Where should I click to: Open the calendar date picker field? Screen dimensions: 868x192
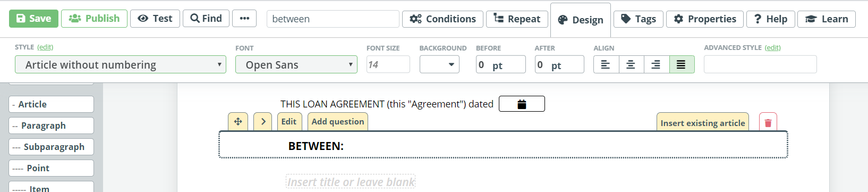522,104
